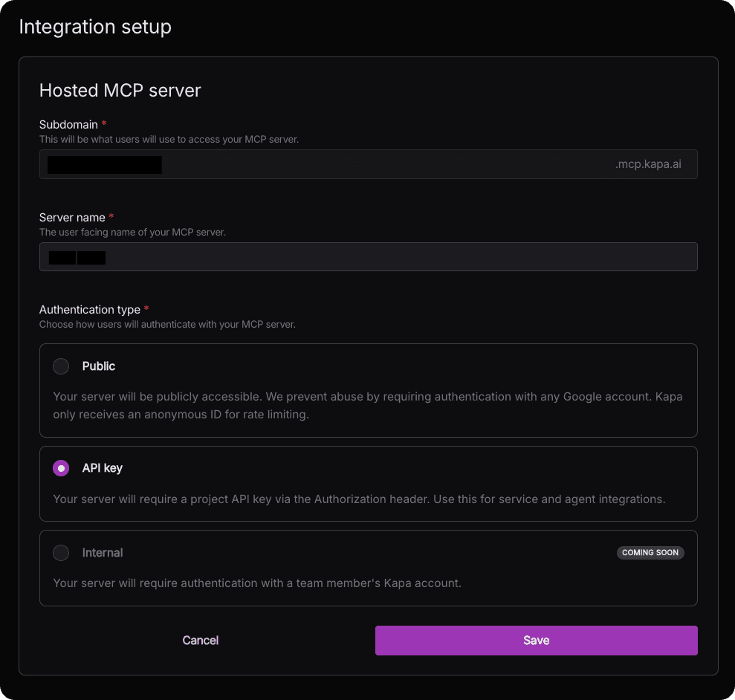The height and width of the screenshot is (700, 735).
Task: Click the disabled Internal radio button
Action: [x=61, y=553]
